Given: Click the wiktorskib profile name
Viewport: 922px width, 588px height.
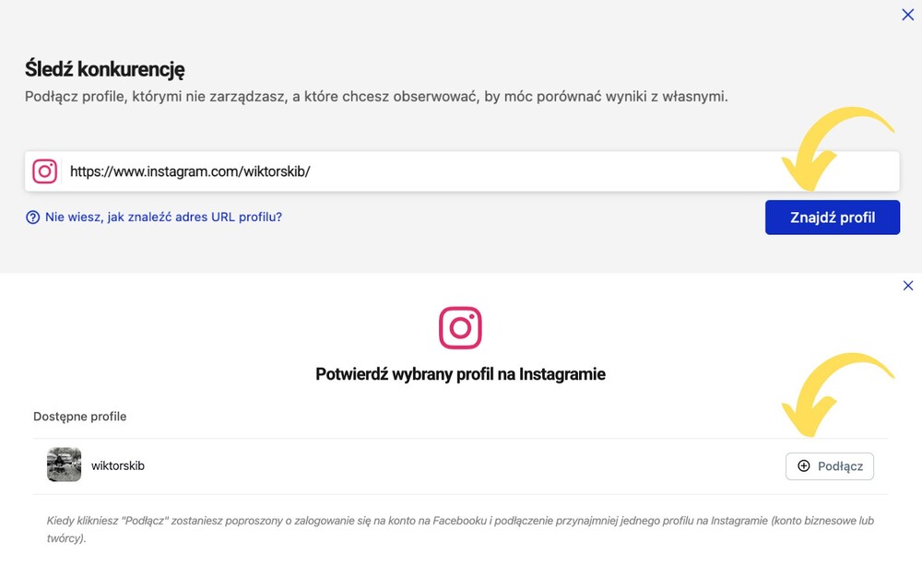Looking at the screenshot, I should 118,465.
